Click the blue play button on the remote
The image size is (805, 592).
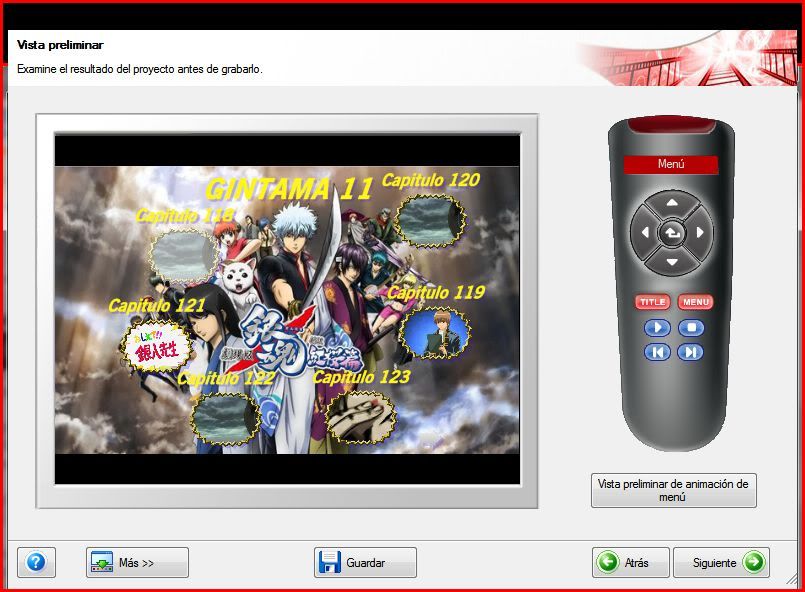coord(657,328)
